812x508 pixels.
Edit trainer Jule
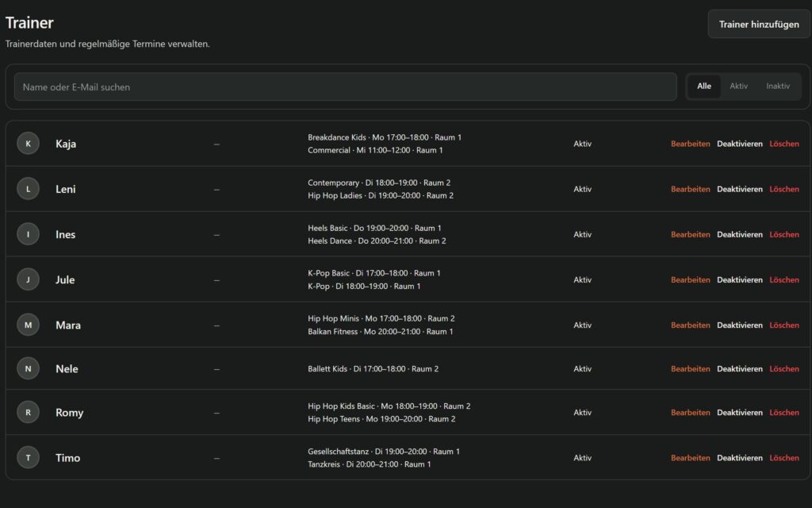(691, 279)
